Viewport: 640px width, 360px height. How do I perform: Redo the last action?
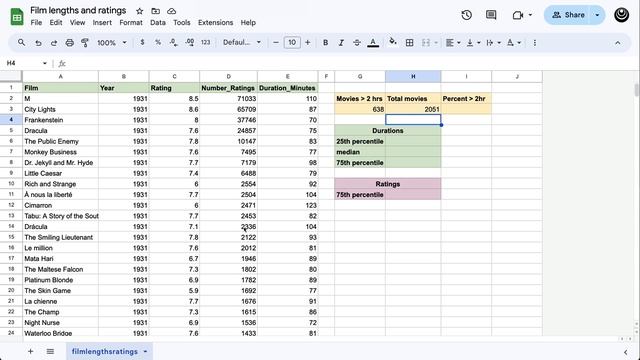[53, 42]
